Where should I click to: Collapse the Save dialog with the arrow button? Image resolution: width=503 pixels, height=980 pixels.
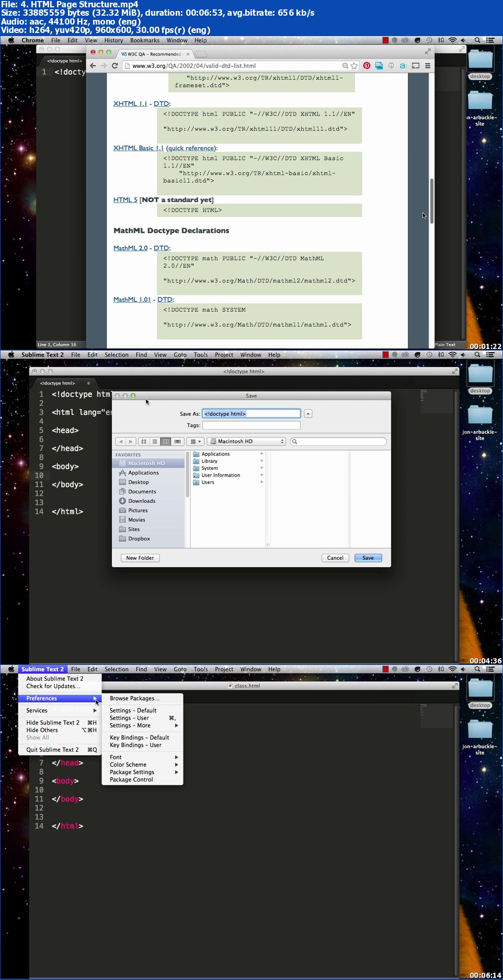click(308, 414)
